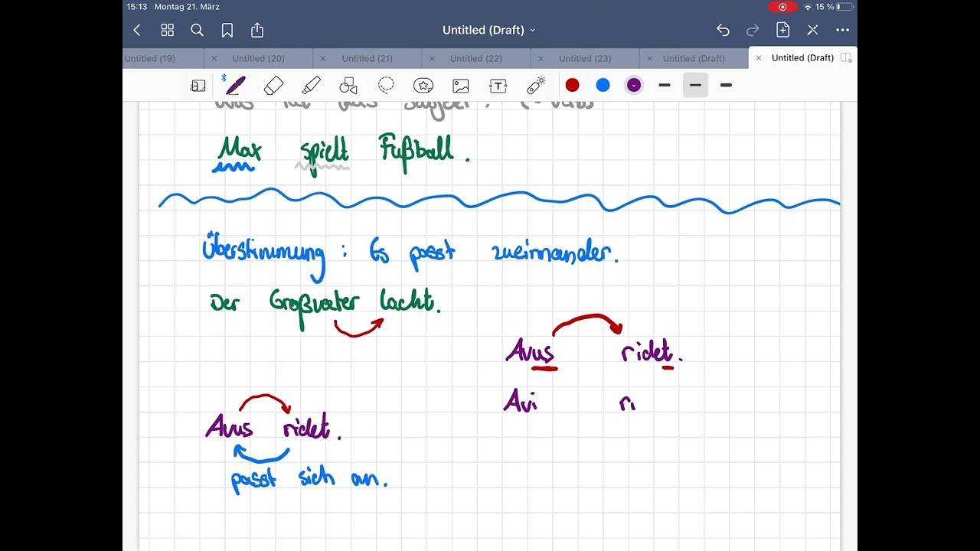Select the Text box tool

pyautogui.click(x=498, y=85)
